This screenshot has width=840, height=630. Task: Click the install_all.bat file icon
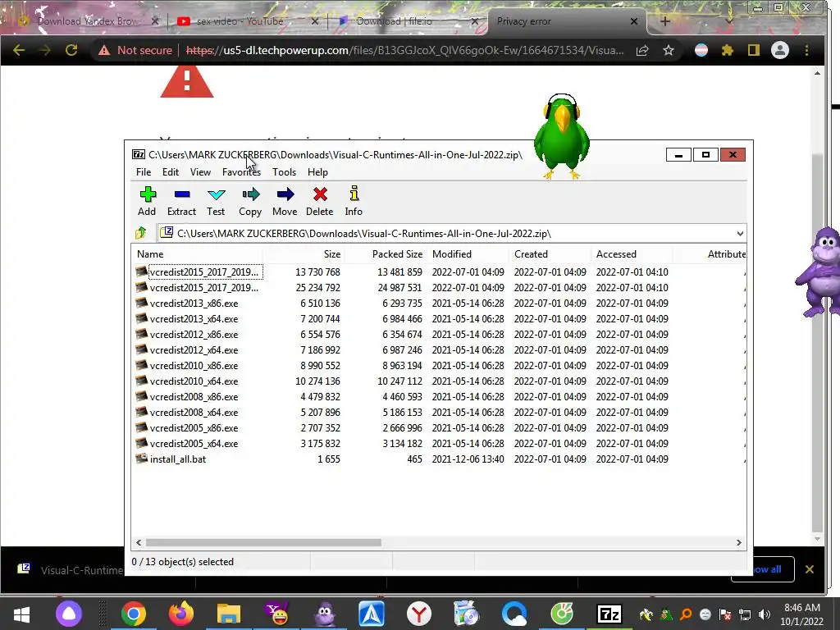pyautogui.click(x=141, y=459)
